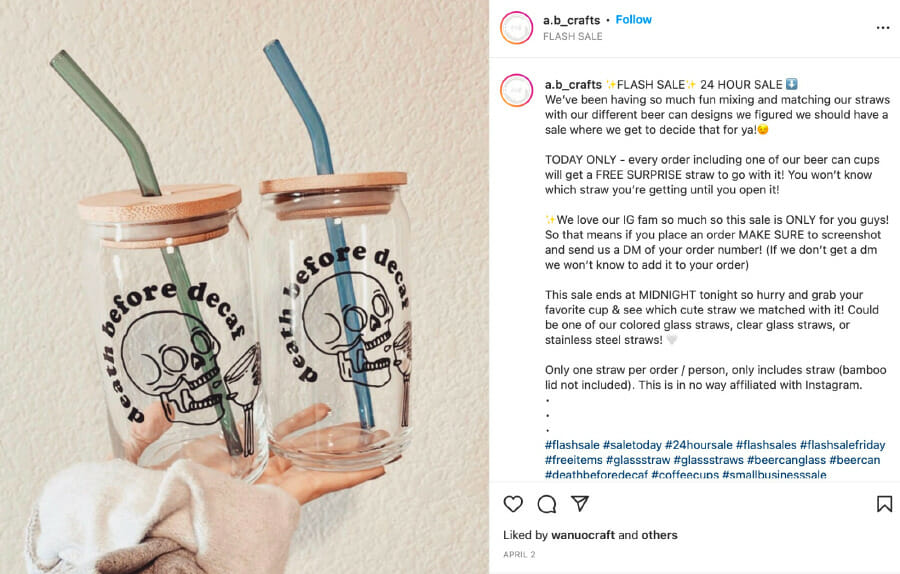This screenshot has height=574, width=900.
Task: Open the three-dot more options menu
Action: tap(883, 28)
